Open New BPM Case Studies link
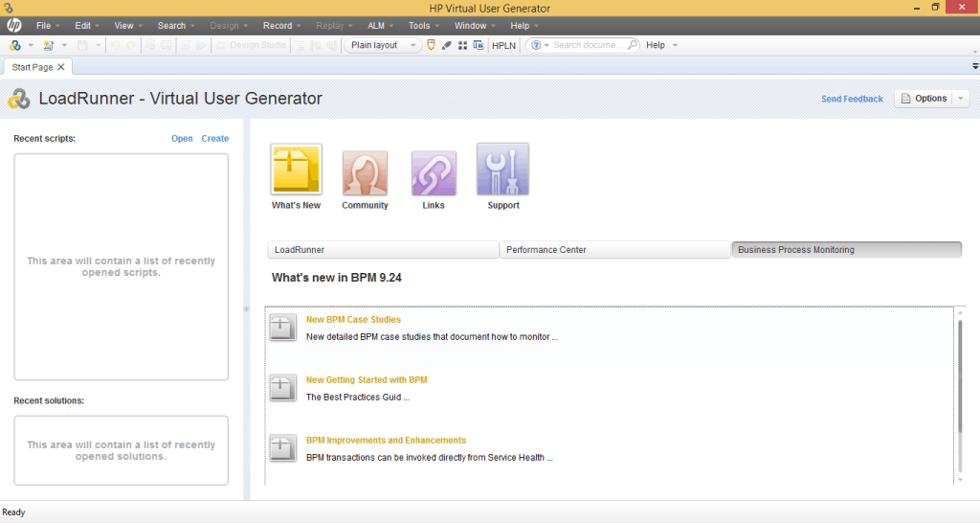Screen dimensions: 980x523 point(353,319)
